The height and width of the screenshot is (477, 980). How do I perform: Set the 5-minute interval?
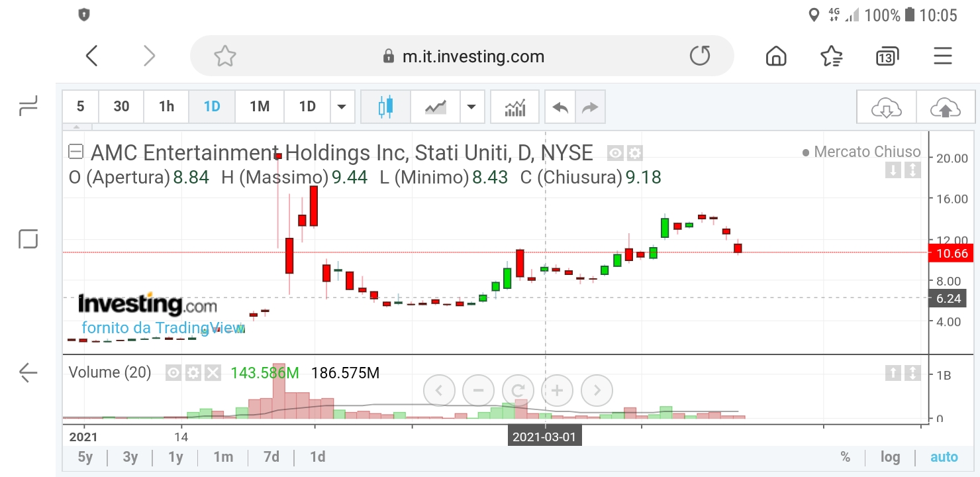tap(81, 107)
